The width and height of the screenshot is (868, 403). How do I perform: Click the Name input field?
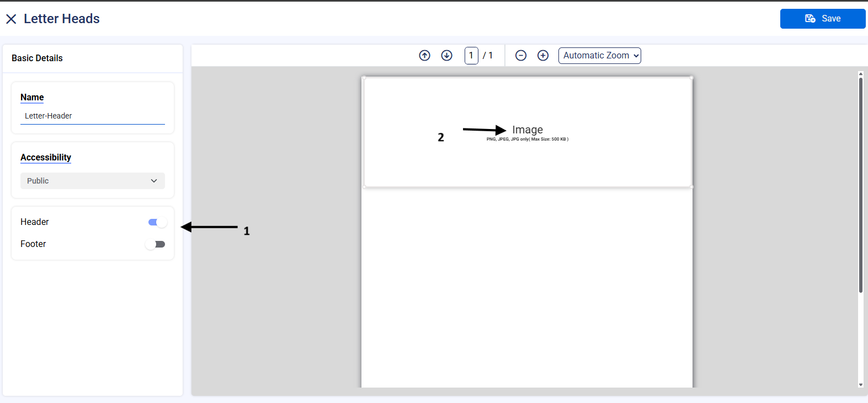[92, 116]
